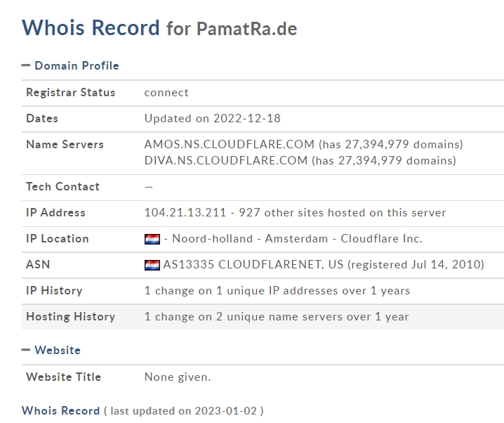Click the PamatRa.de domain title
504x423 pixels.
coord(247,29)
